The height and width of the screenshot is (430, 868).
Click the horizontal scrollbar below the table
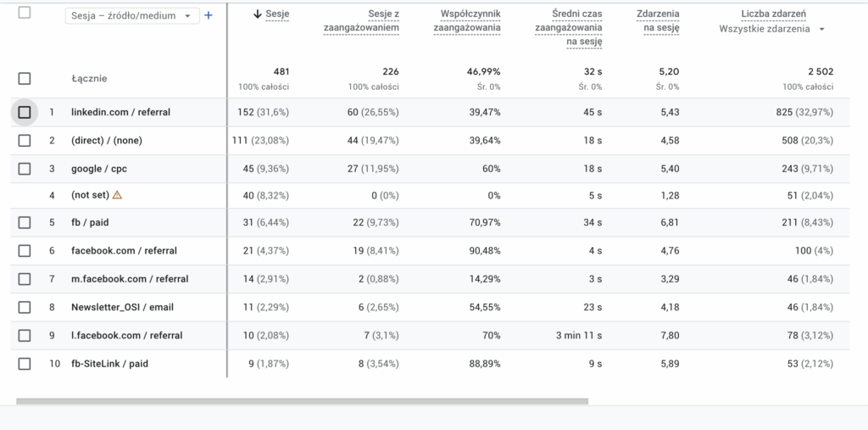pyautogui.click(x=297, y=400)
